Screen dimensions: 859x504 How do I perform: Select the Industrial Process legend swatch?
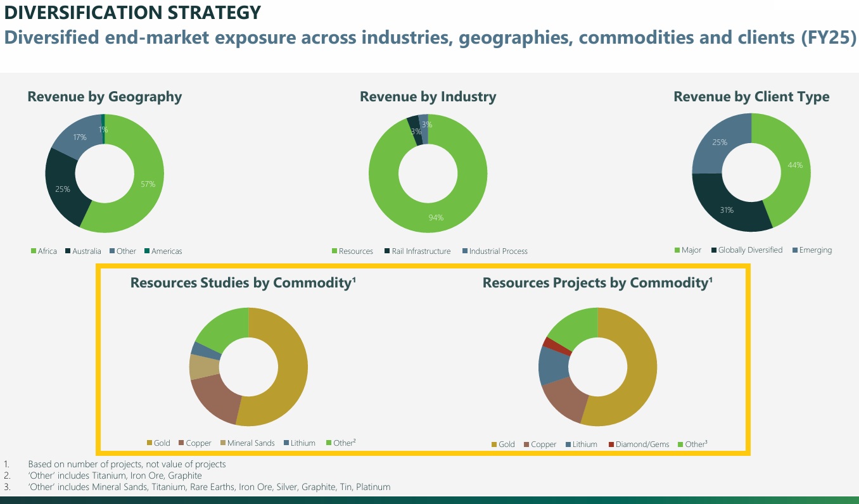[464, 251]
